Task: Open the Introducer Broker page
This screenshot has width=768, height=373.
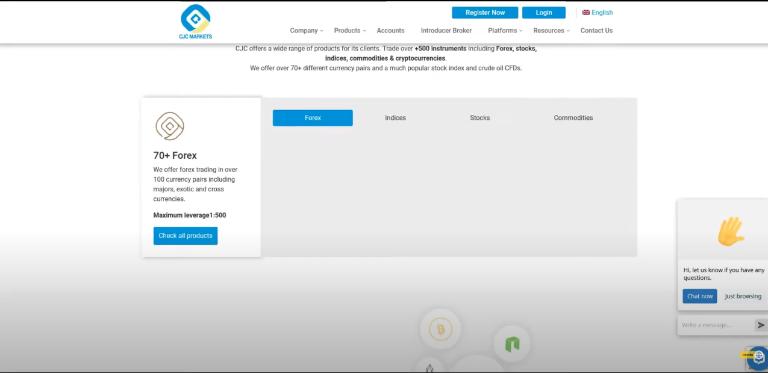Action: (x=446, y=30)
